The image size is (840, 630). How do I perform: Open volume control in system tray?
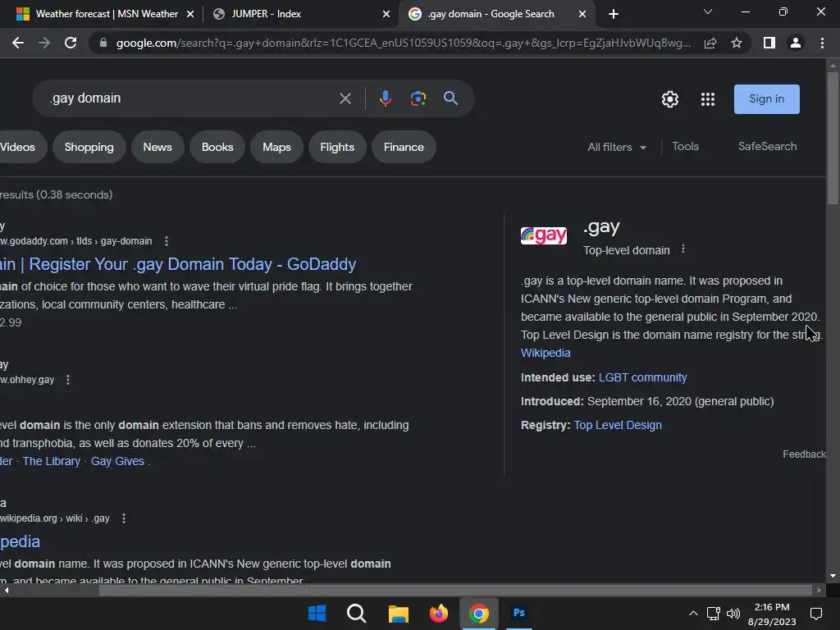pos(733,614)
